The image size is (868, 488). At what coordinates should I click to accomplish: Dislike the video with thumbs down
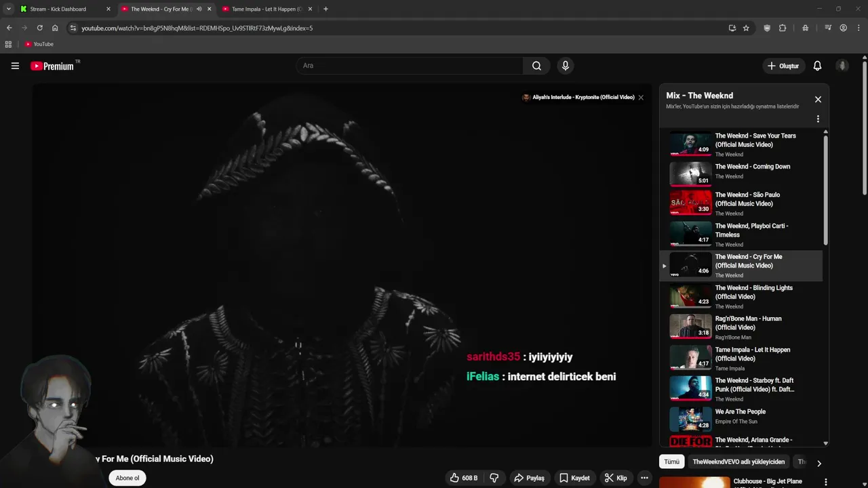tap(494, 478)
